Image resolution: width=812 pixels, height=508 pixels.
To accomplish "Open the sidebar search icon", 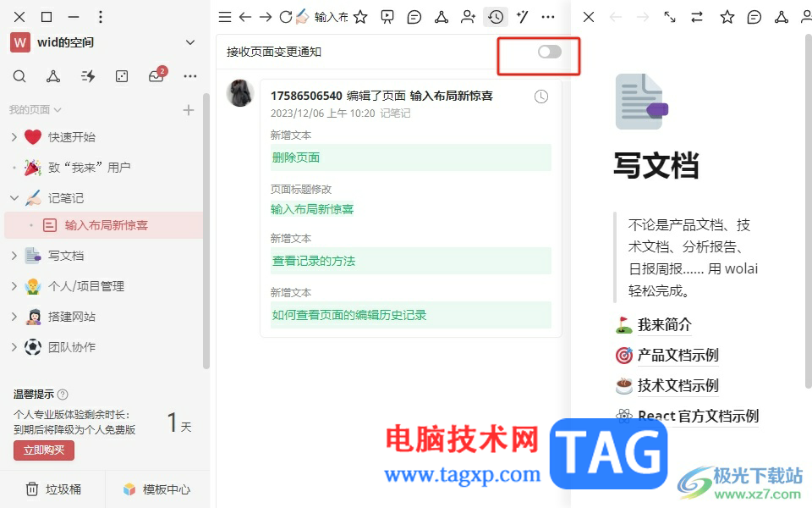I will 19,77.
